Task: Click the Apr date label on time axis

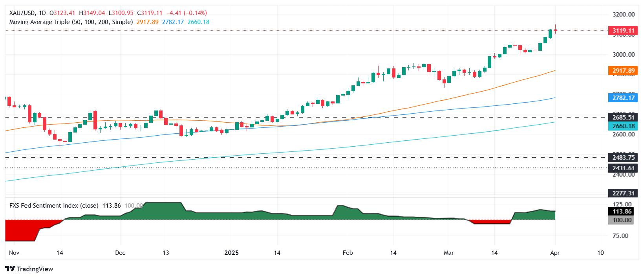Action: tap(555, 253)
